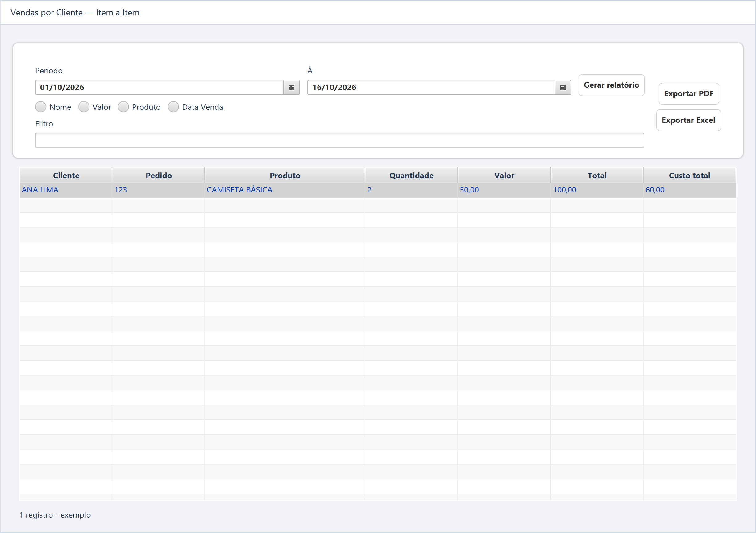Sort by the Produto column header
Screen dimensions: 756x533
click(x=285, y=175)
